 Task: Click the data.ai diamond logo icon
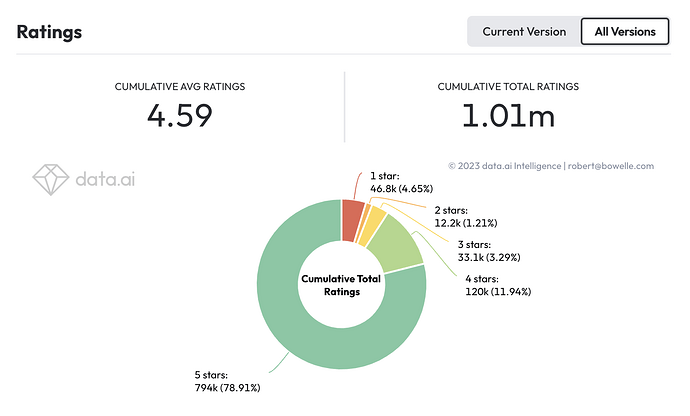tap(50, 179)
